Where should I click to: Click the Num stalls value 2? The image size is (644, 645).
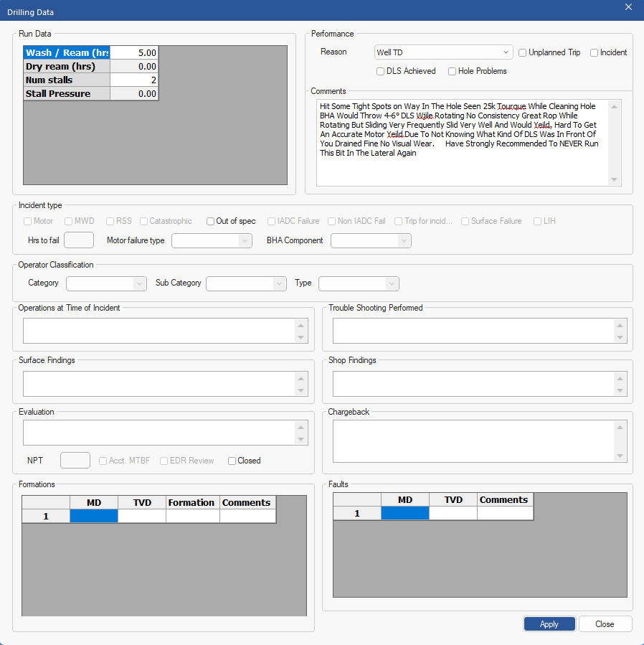coord(134,80)
